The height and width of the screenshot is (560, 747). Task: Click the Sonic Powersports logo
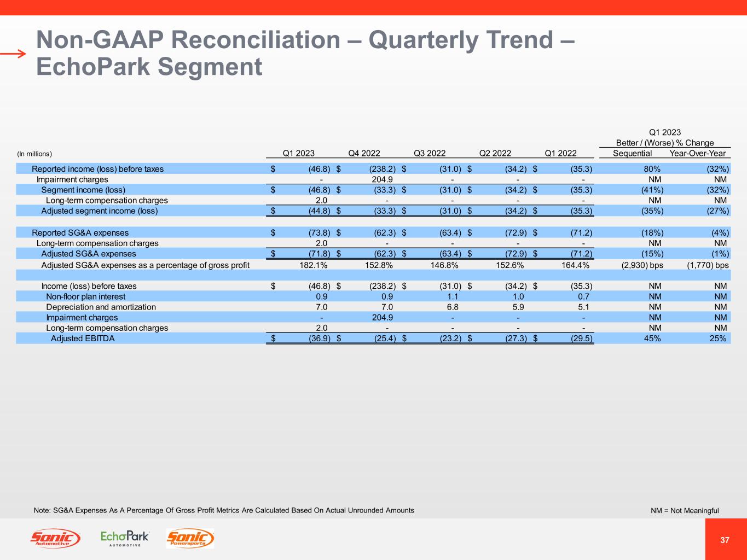190,539
